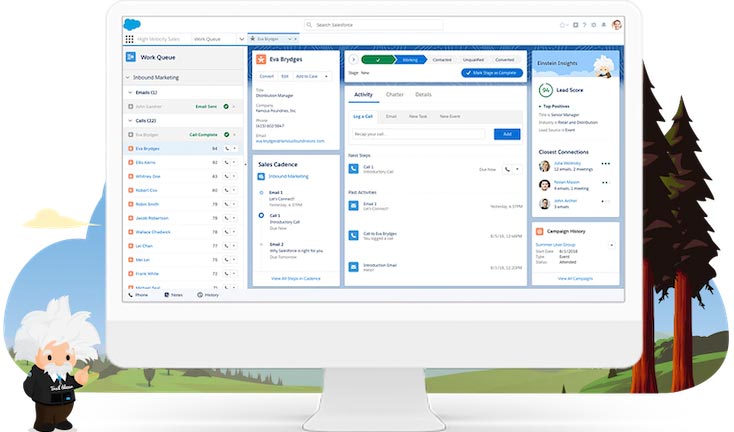Viewport: 734px width, 432px height.
Task: Toggle the completed Eva Brydges call row checkbox
Action: click(131, 135)
